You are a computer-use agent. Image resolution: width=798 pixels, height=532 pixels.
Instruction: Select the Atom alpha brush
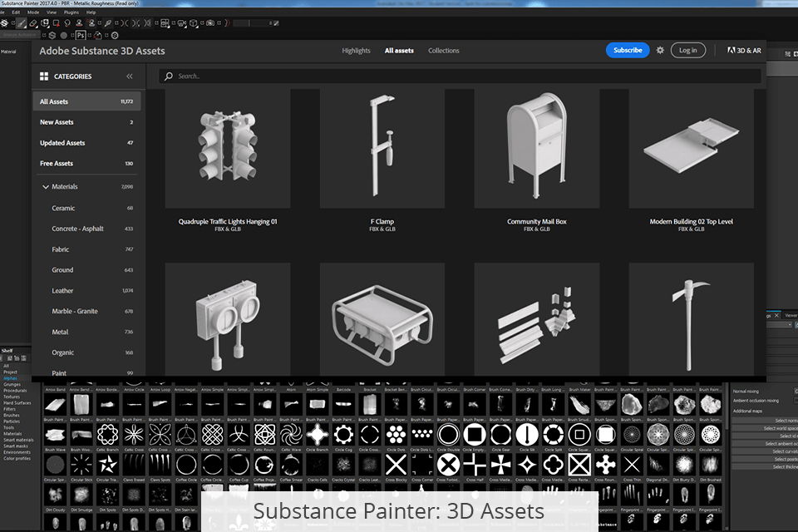(x=291, y=385)
